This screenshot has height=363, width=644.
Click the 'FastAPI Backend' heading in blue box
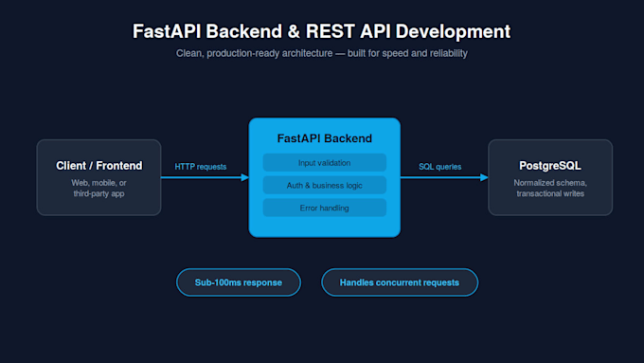click(x=325, y=138)
